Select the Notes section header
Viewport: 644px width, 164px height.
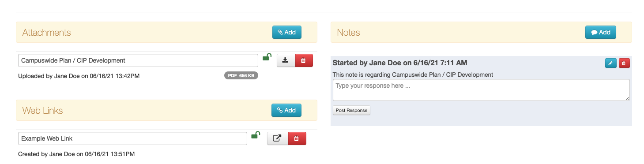click(x=348, y=33)
